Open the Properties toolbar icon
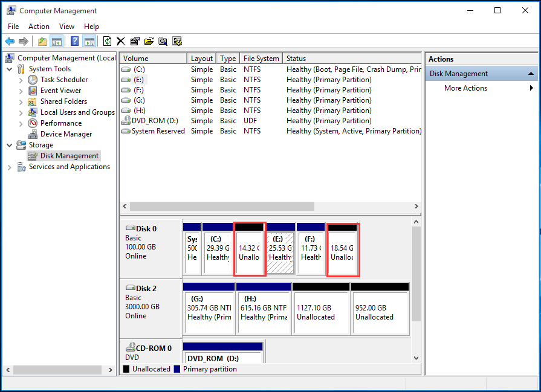The width and height of the screenshot is (541, 392). (135, 41)
